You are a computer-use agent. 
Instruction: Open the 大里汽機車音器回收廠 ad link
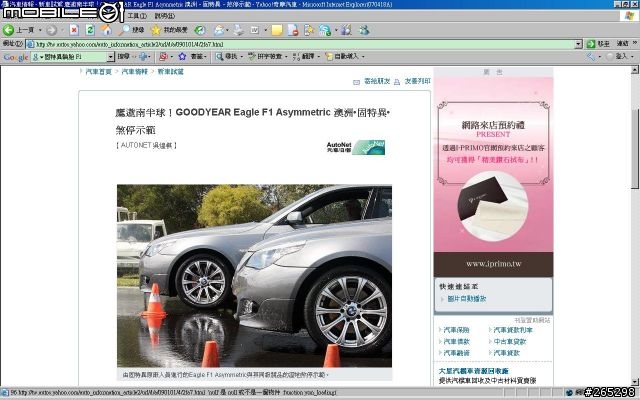pyautogui.click(x=473, y=371)
